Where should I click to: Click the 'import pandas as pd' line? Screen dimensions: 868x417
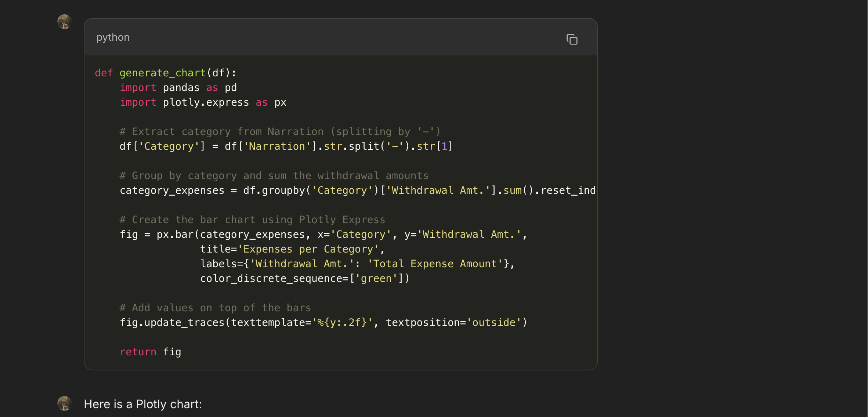[178, 87]
